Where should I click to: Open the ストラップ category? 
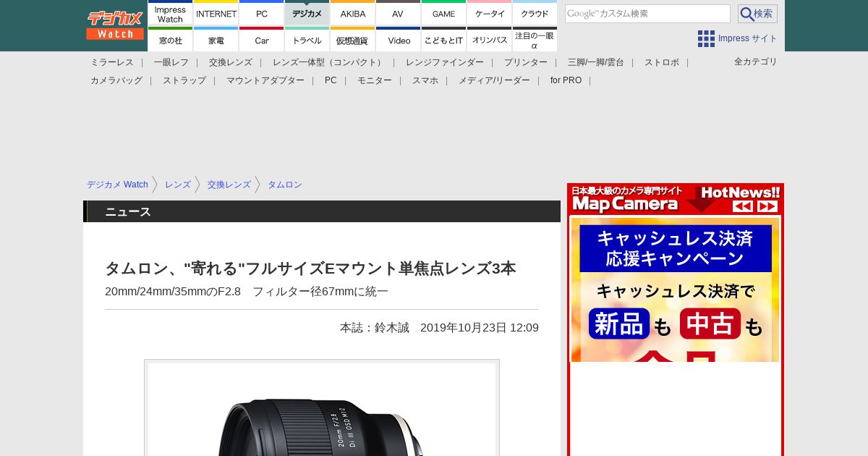pos(184,80)
